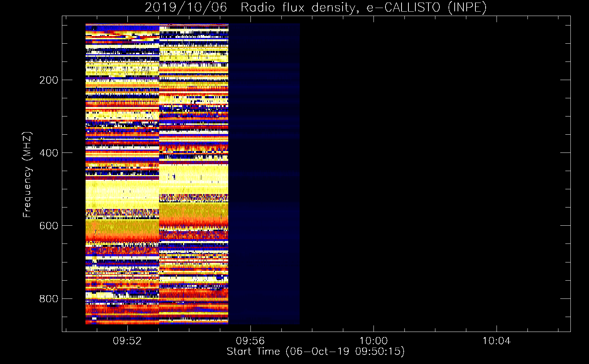Click the "Frequency (MHZ)" axis label
Viewport: 589px width, 364px height.
click(x=27, y=175)
